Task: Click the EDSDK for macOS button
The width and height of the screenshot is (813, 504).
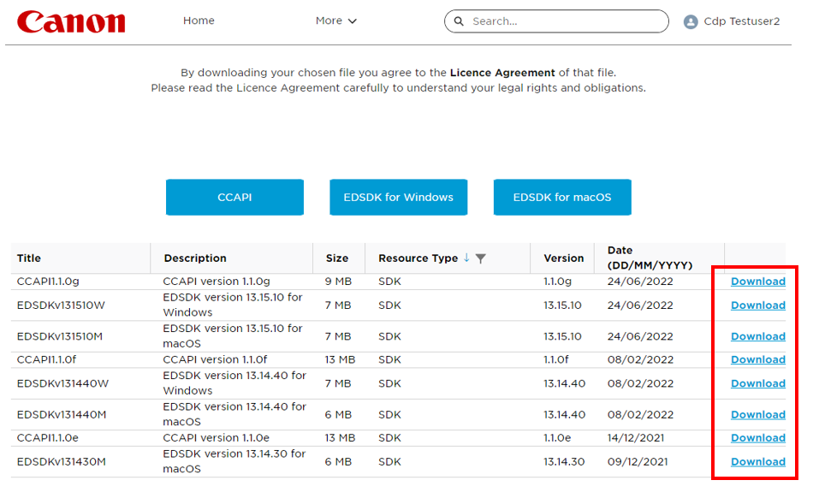Action: pyautogui.click(x=561, y=197)
